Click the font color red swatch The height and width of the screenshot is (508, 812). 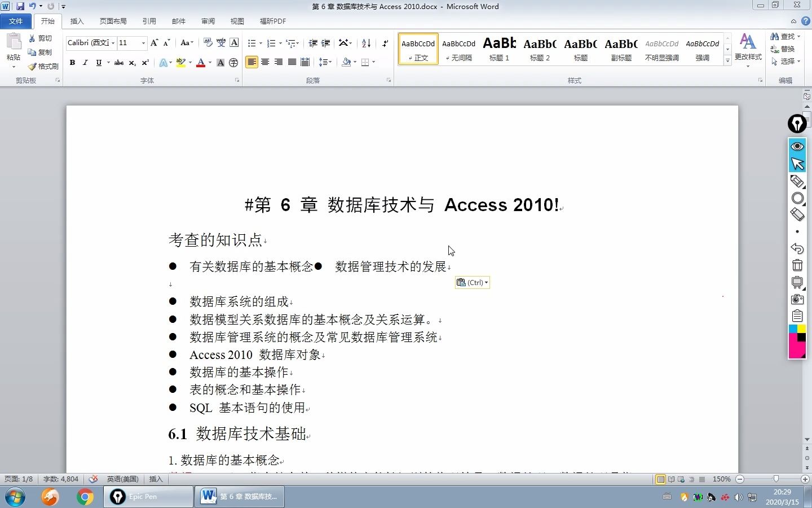click(x=200, y=63)
